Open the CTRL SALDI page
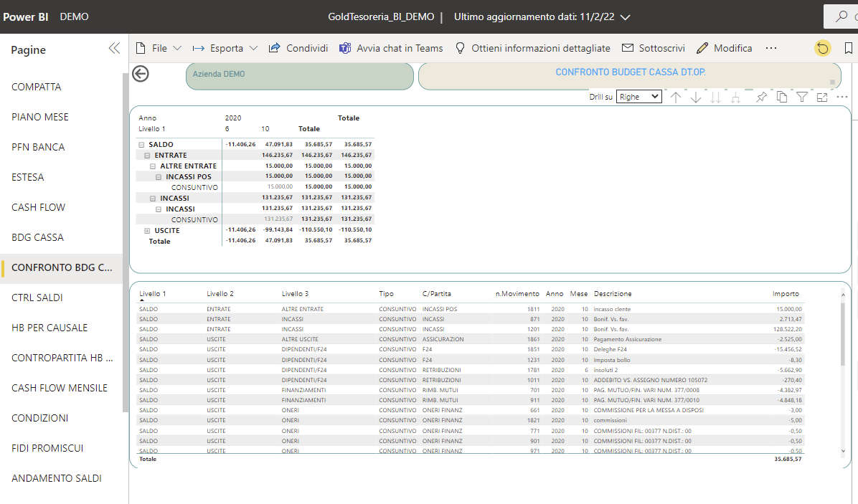The image size is (858, 504). coord(37,298)
